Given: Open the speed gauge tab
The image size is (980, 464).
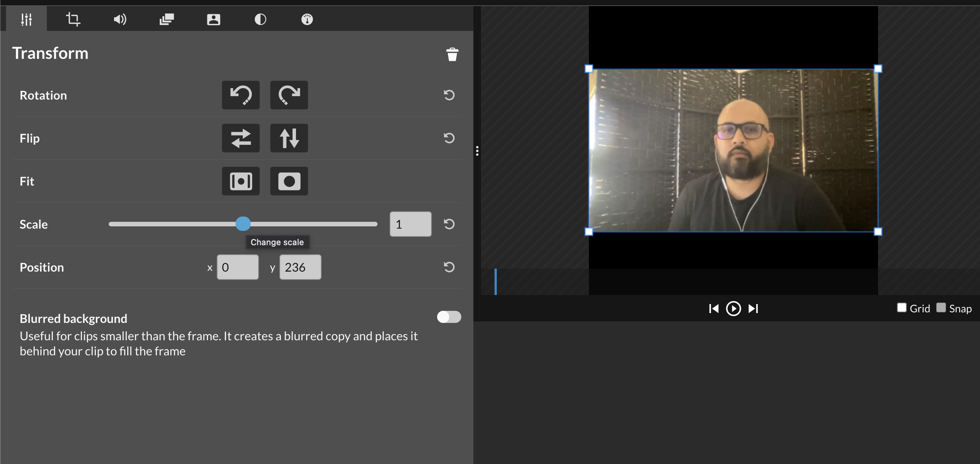Looking at the screenshot, I should 307,19.
